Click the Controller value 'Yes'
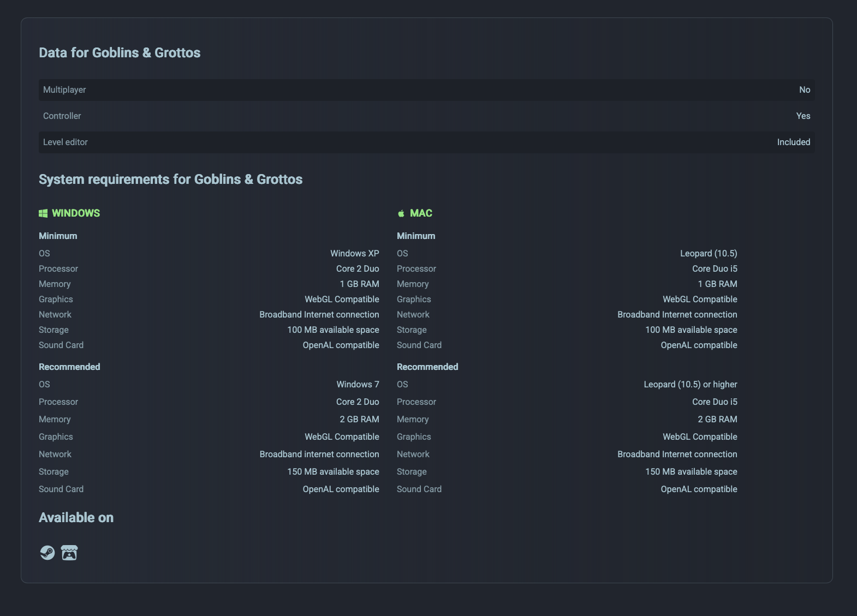 tap(803, 116)
